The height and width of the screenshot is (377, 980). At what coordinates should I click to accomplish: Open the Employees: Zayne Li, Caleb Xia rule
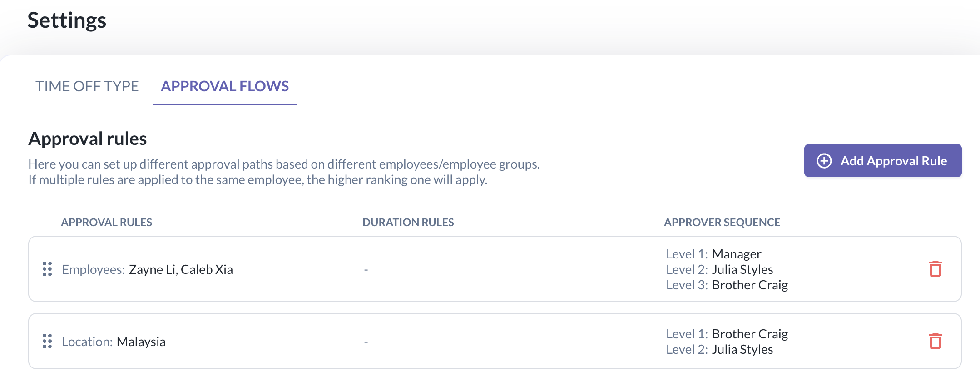point(147,269)
